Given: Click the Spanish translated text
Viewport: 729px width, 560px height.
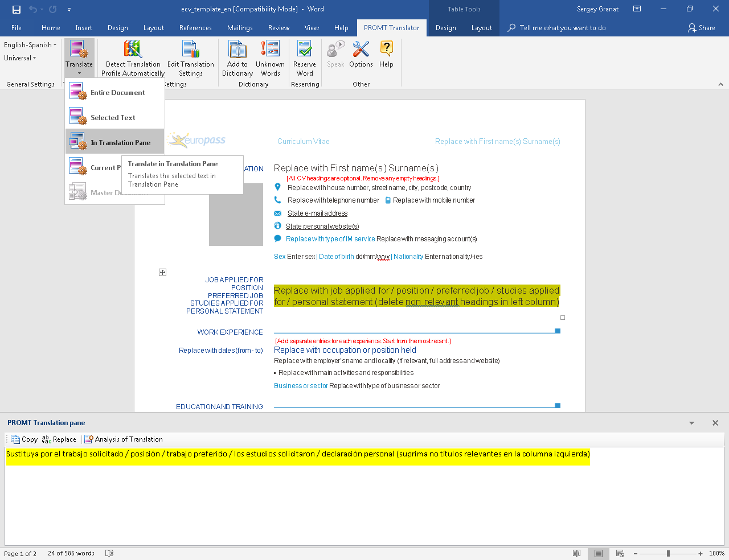Looking at the screenshot, I should (x=298, y=454).
